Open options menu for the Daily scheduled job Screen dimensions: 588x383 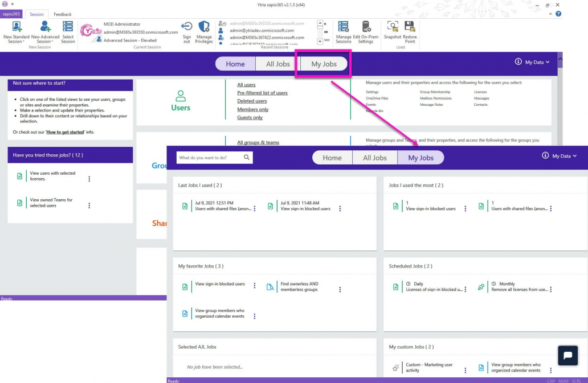(x=465, y=289)
